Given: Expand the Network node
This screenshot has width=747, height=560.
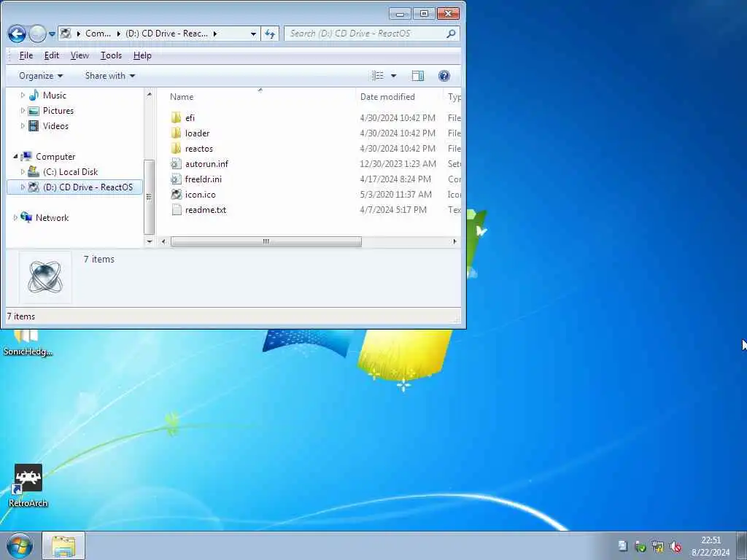Looking at the screenshot, I should pos(15,217).
